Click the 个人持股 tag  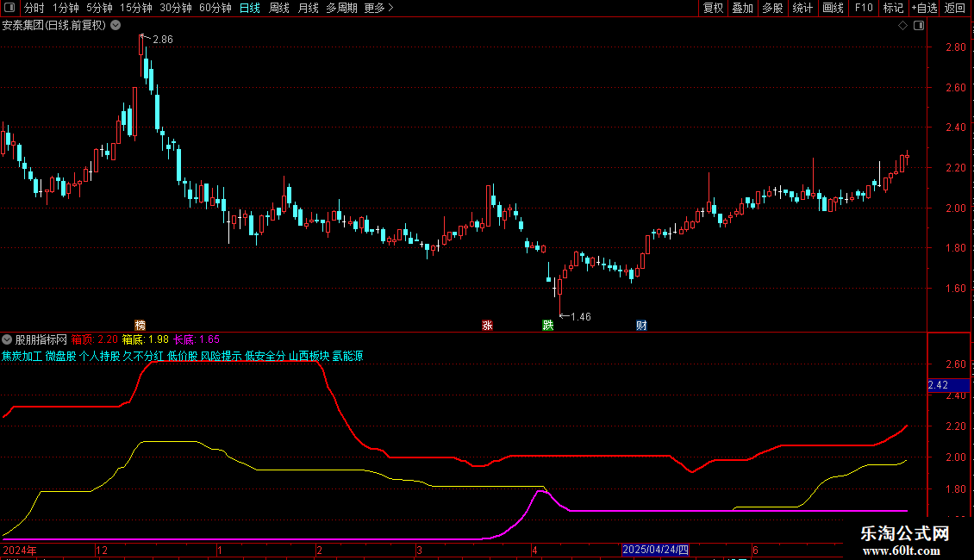tap(99, 357)
